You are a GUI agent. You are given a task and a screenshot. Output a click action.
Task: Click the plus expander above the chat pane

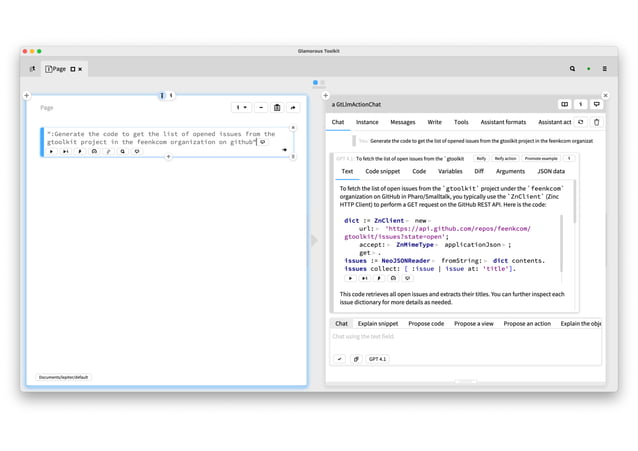(x=325, y=96)
